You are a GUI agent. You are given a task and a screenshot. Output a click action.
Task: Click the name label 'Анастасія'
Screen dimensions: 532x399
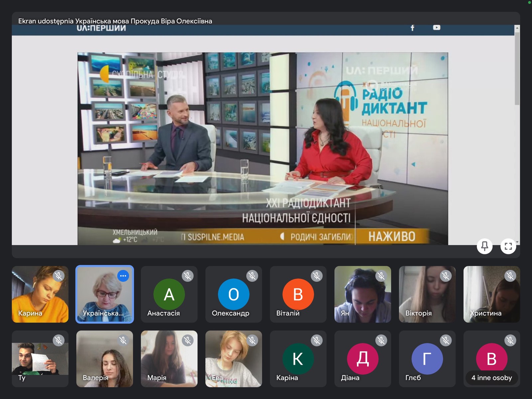pos(164,313)
